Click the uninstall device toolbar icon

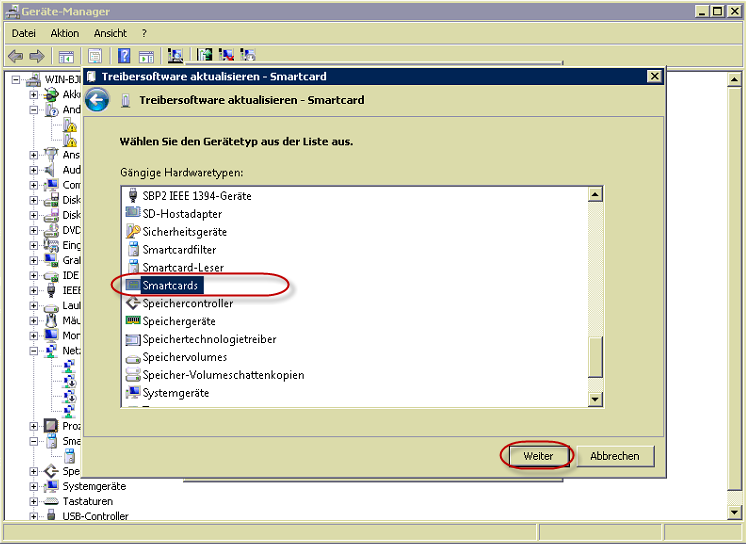coord(226,56)
